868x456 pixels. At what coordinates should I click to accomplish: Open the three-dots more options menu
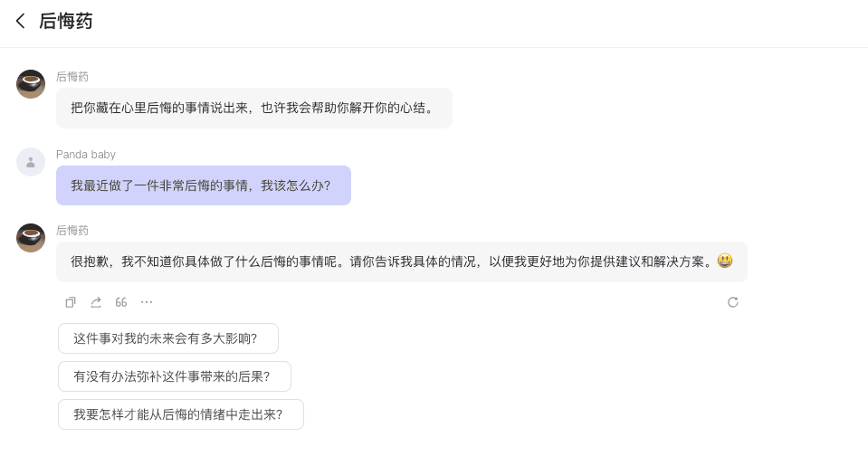[x=147, y=302]
